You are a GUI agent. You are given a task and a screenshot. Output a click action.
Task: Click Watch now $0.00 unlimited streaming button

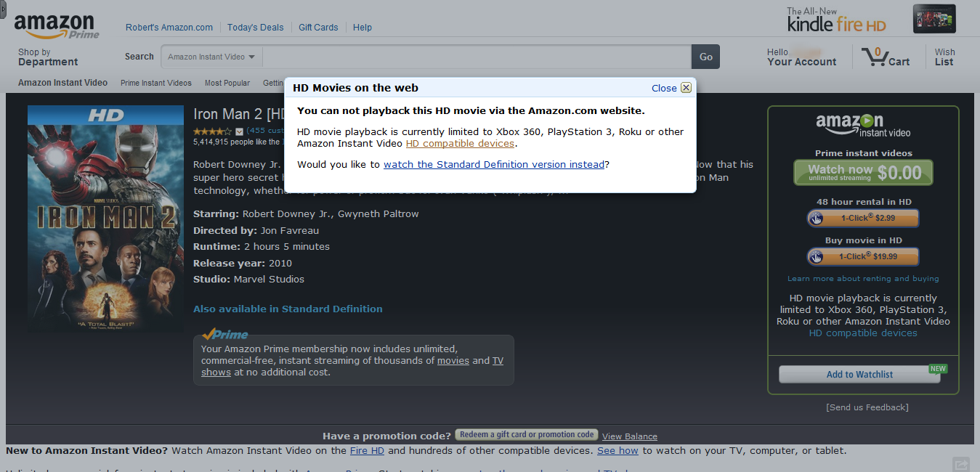click(863, 173)
